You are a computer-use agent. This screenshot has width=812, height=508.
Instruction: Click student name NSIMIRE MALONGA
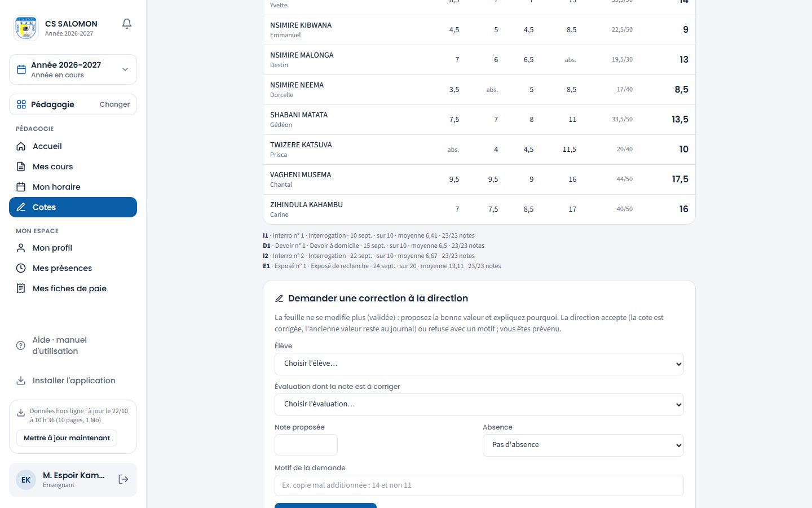[x=302, y=55]
